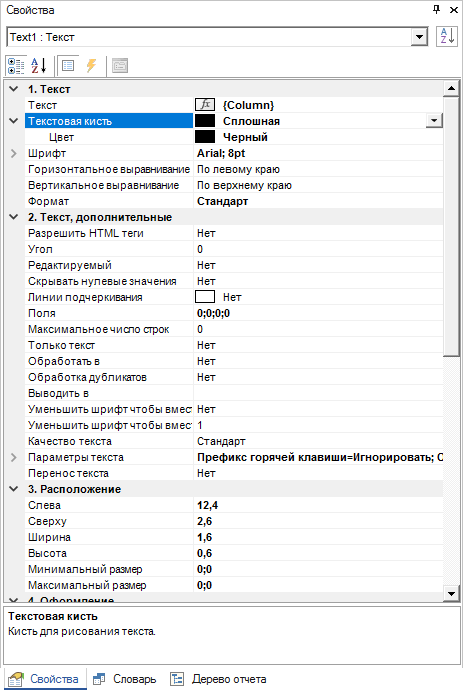The height and width of the screenshot is (693, 464).
Task: Click the Property Pages toolbar icon
Action: point(120,66)
